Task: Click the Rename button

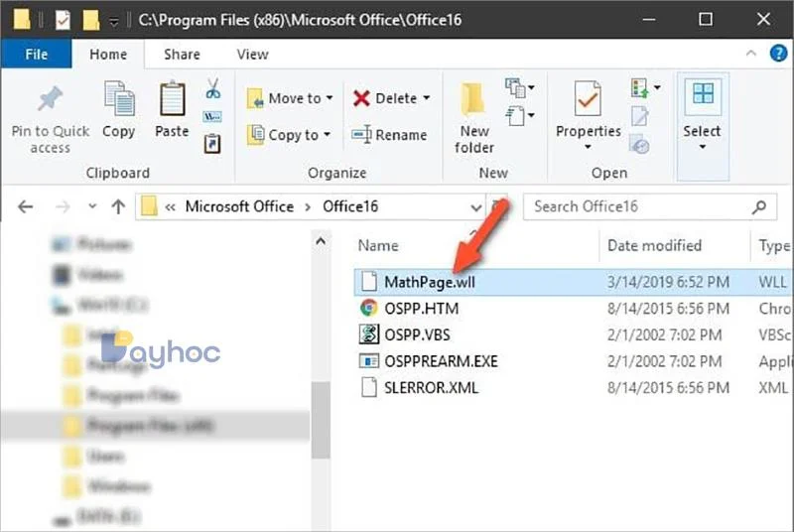Action: 389,135
